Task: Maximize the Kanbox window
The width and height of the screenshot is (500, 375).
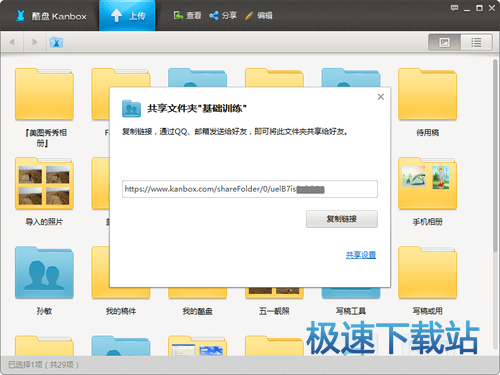Action: pyautogui.click(x=479, y=8)
